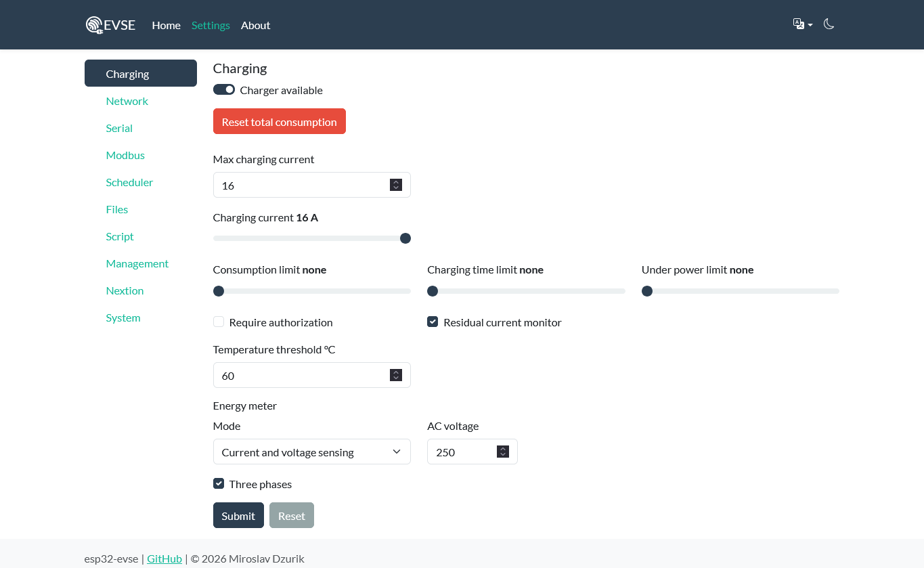
Task: Click the EVSE logo icon
Action: 94,25
